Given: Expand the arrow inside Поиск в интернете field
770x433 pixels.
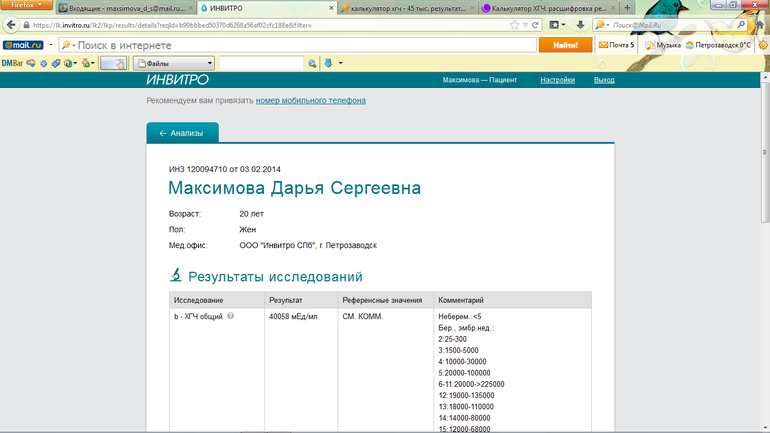Looking at the screenshot, I should pos(73,46).
